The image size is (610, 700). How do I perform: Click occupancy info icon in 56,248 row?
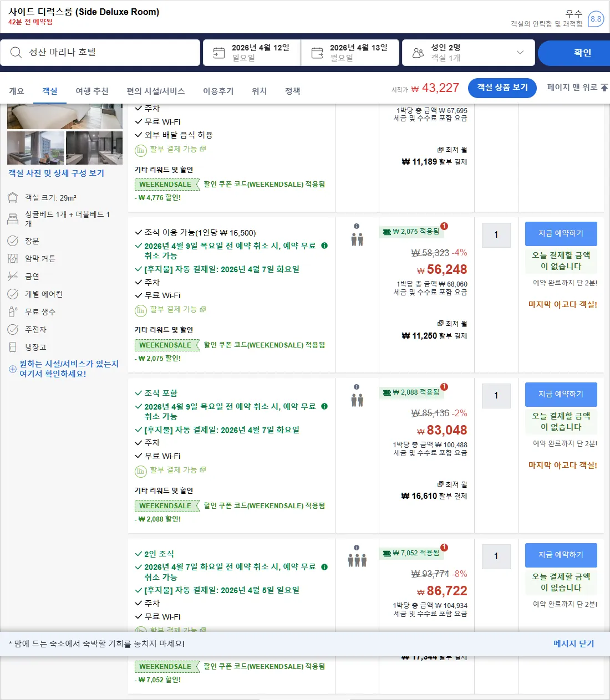point(357,226)
